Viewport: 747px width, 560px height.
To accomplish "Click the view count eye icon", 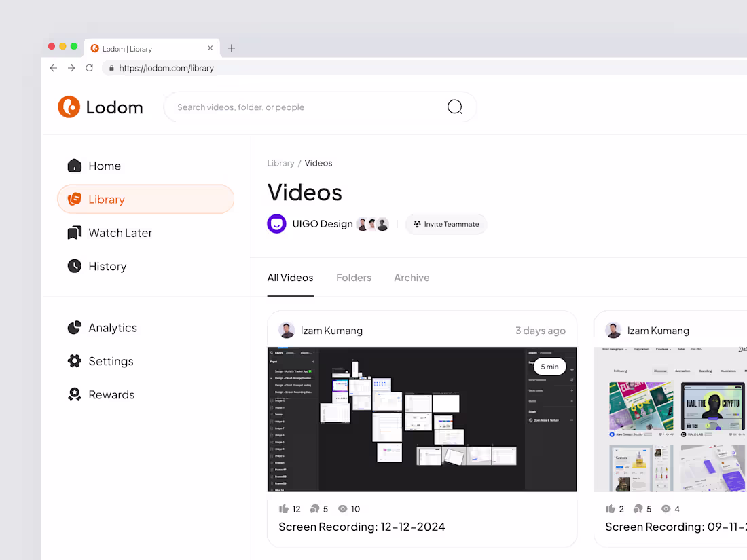I will point(342,508).
